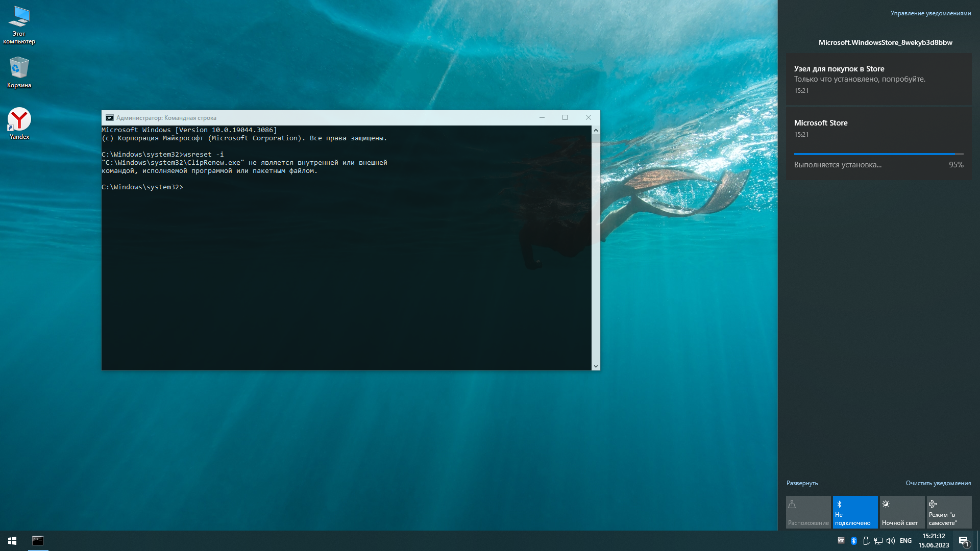Toggle the Bluetooth 'Не подключено' quick action
Image resolution: width=980 pixels, height=551 pixels.
(x=855, y=512)
